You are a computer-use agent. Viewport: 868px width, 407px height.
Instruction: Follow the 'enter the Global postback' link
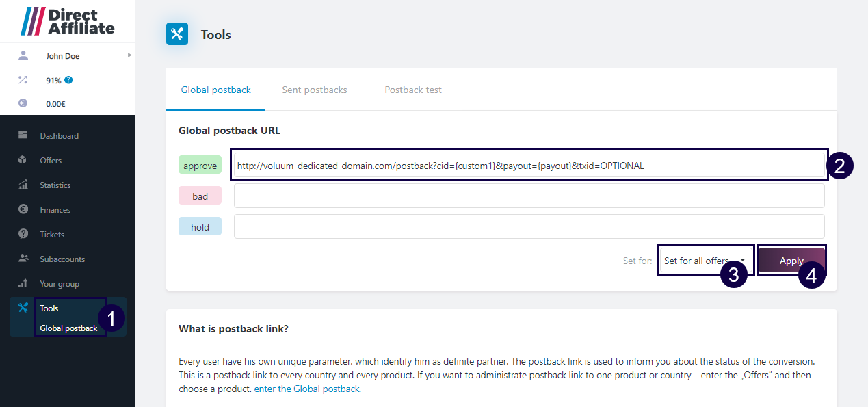tap(306, 389)
